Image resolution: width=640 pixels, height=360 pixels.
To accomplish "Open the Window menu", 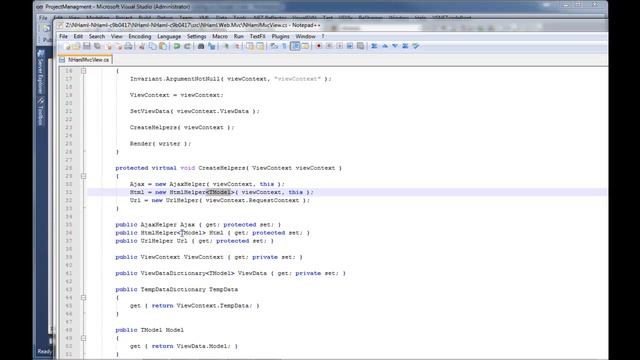I will (x=305, y=36).
